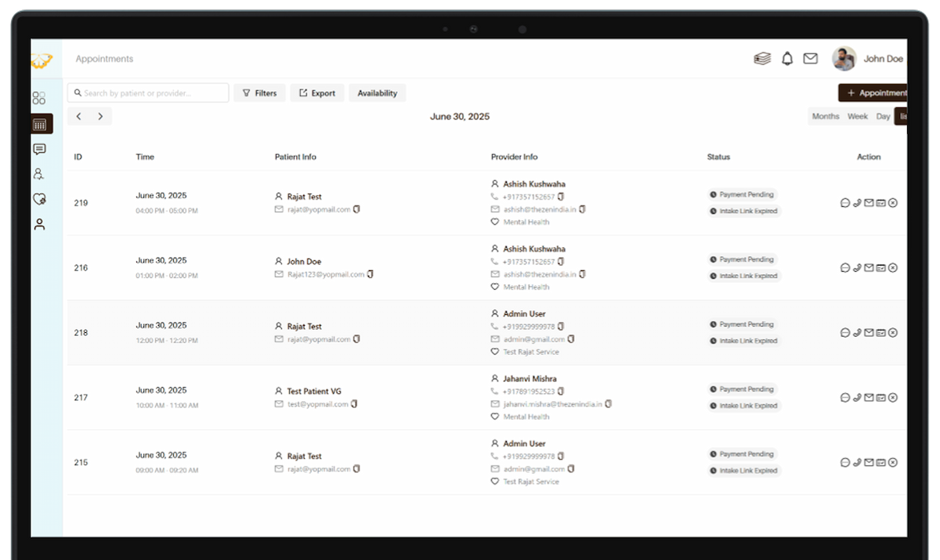
Task: Click the notification bell icon
Action: pyautogui.click(x=787, y=59)
